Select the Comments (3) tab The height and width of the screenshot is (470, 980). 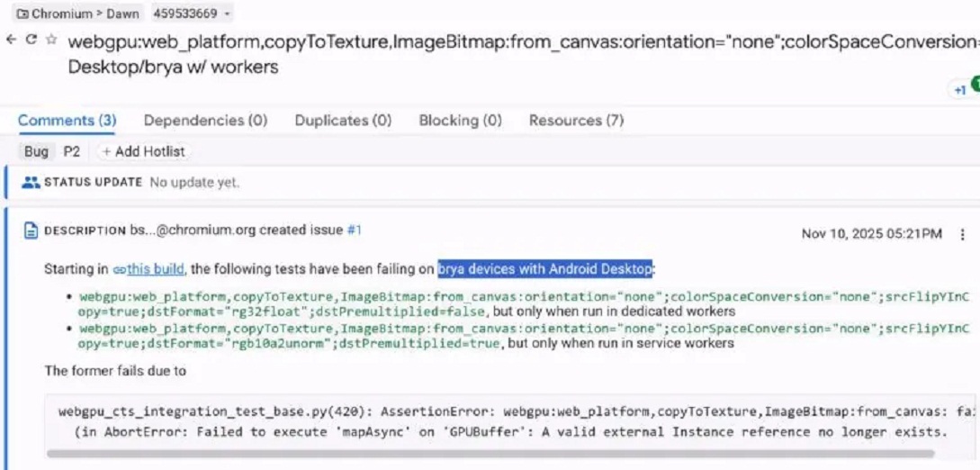click(x=67, y=120)
